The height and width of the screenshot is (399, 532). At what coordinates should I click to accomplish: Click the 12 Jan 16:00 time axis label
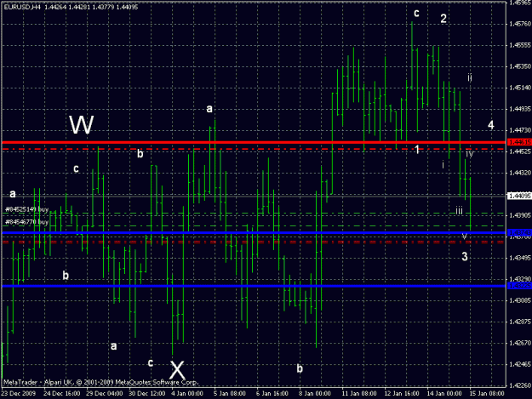pyautogui.click(x=402, y=394)
